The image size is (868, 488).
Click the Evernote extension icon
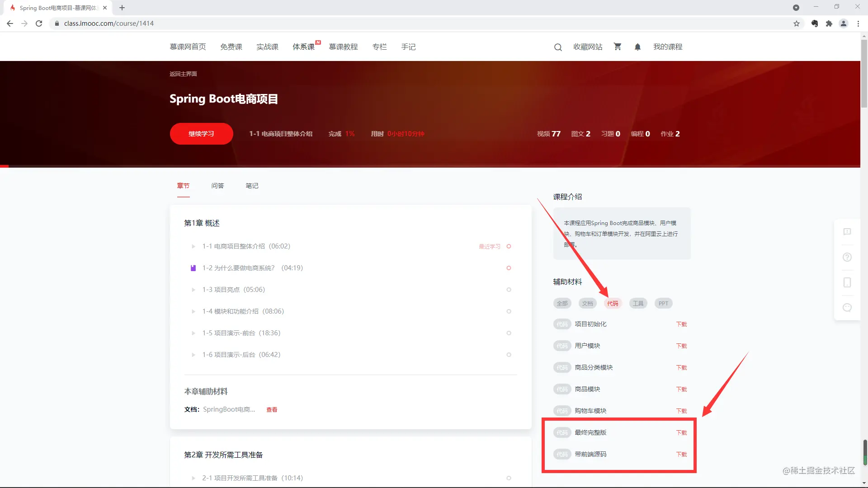815,23
